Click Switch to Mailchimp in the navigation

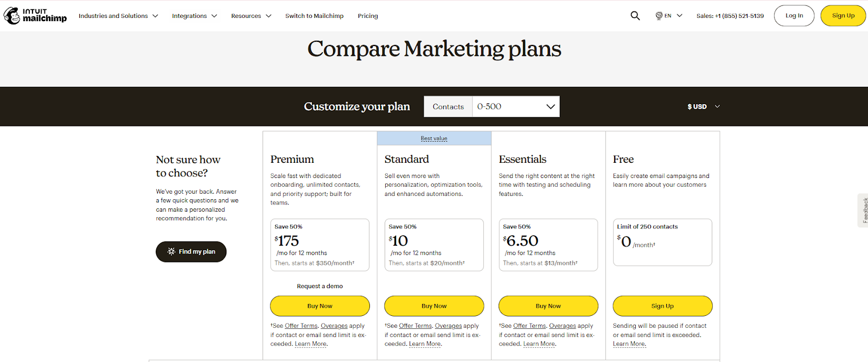(315, 15)
